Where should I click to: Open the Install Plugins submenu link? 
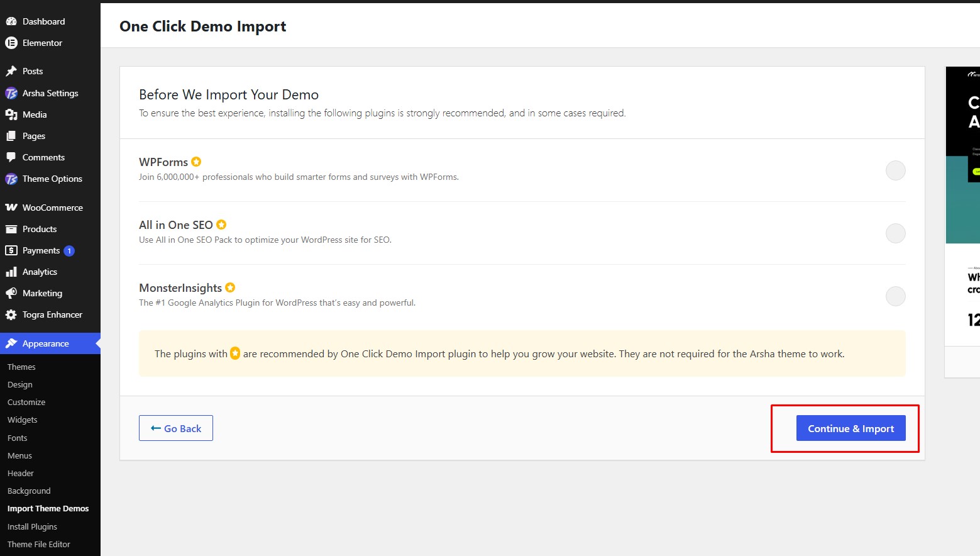[x=32, y=526]
